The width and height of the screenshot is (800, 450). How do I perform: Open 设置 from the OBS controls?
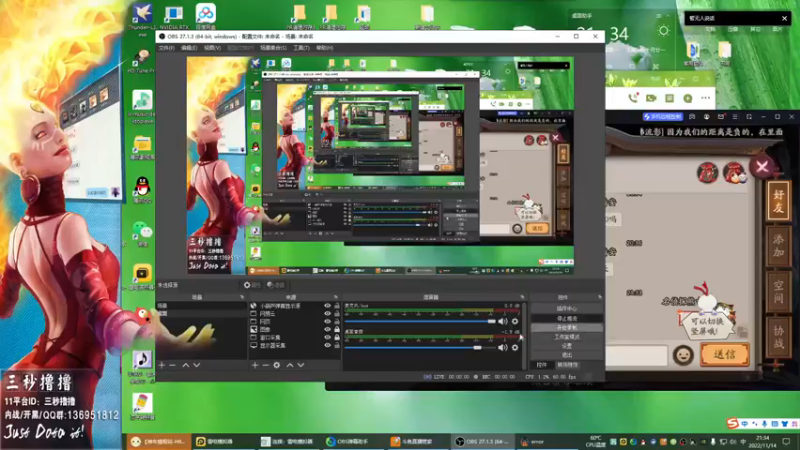566,346
